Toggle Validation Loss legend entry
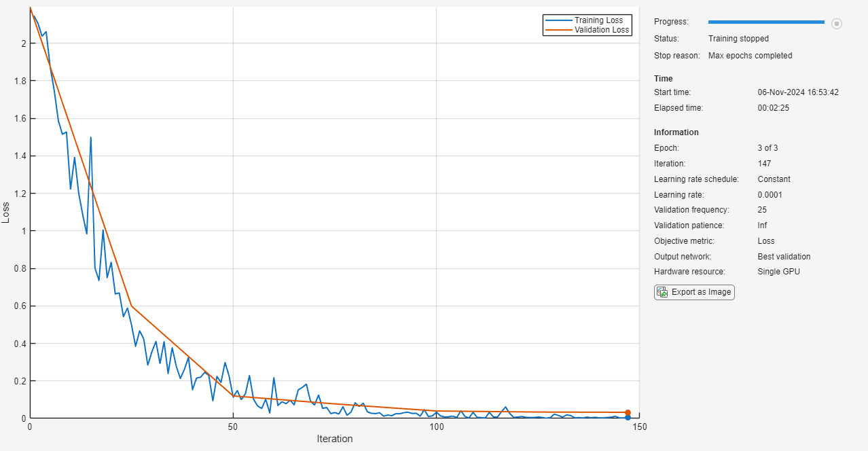This screenshot has height=451, width=868. [x=602, y=30]
